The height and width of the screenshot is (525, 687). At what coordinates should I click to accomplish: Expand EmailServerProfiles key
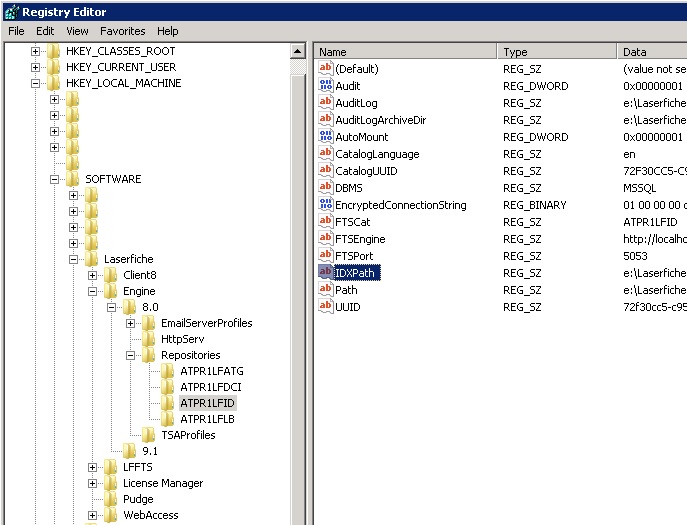click(131, 323)
